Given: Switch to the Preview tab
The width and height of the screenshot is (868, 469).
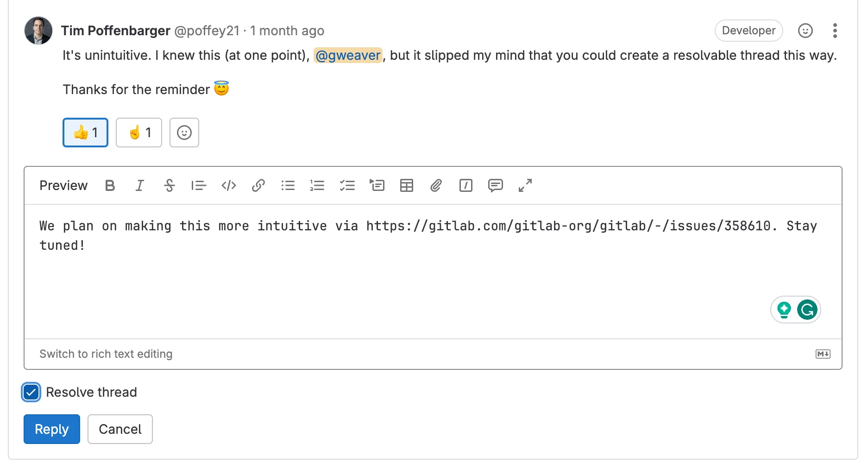Looking at the screenshot, I should (63, 185).
